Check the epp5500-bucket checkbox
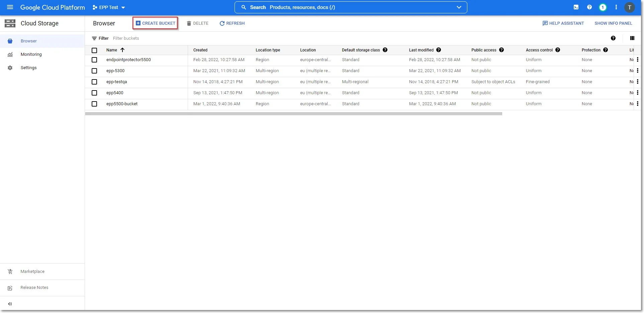 coord(94,104)
